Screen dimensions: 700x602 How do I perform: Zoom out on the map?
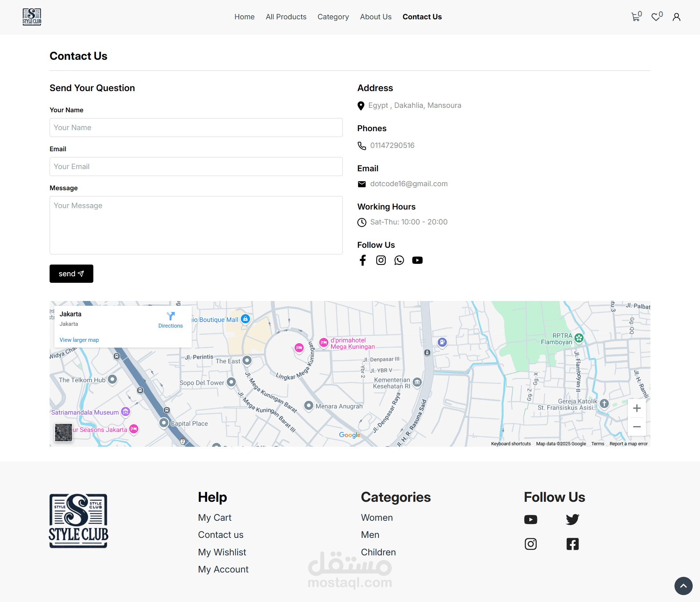(637, 427)
